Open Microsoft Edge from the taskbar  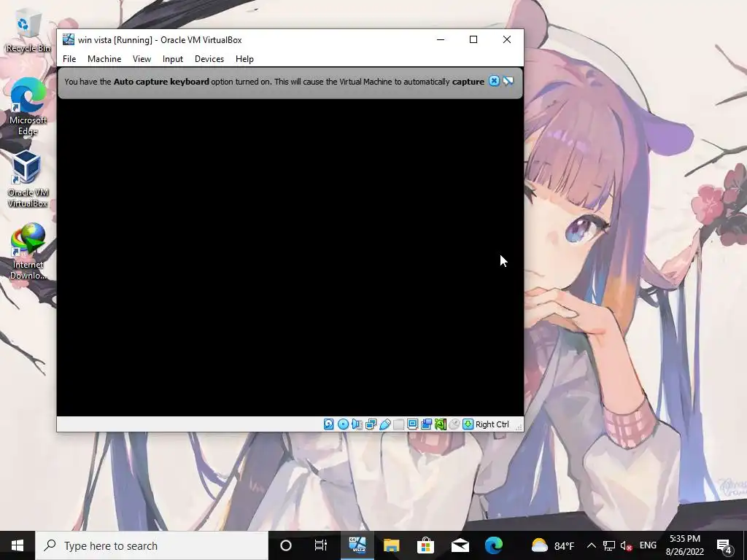[x=494, y=545]
